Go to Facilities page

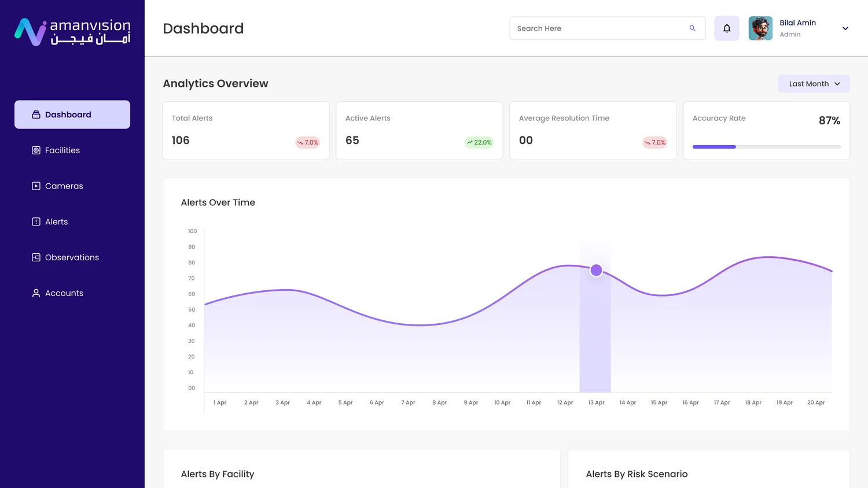point(72,150)
